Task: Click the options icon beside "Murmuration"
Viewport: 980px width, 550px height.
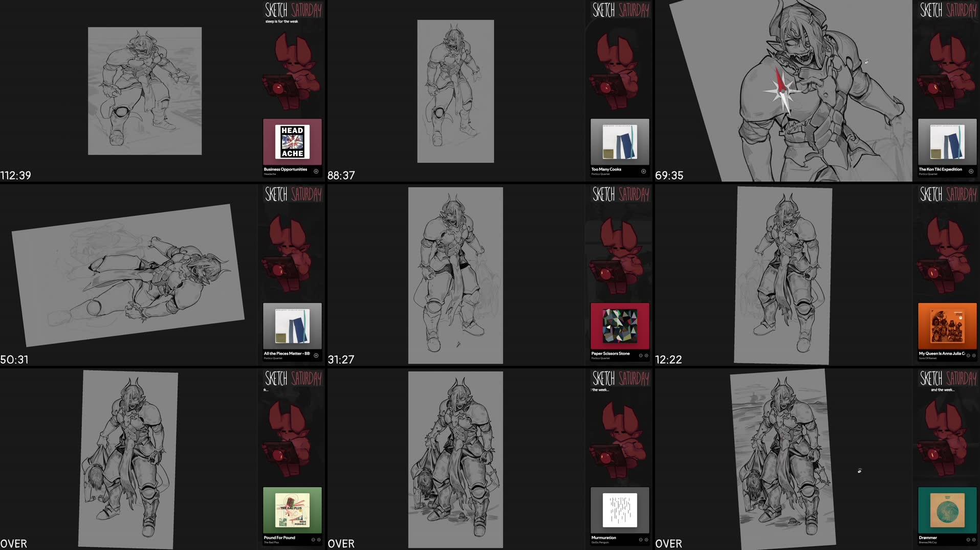Action: point(646,539)
